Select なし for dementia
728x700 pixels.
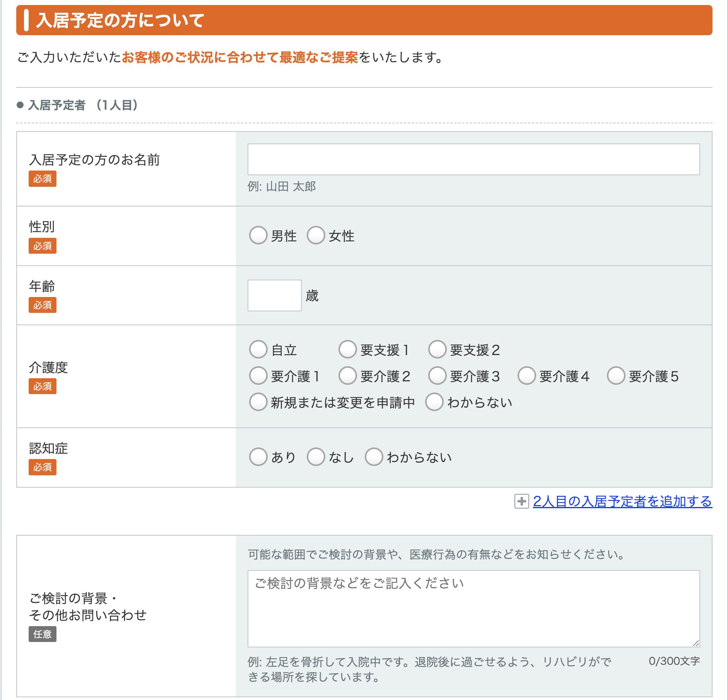316,457
